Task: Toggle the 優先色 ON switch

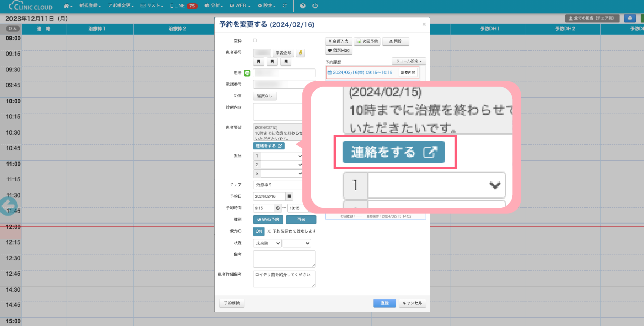Action: (x=258, y=231)
